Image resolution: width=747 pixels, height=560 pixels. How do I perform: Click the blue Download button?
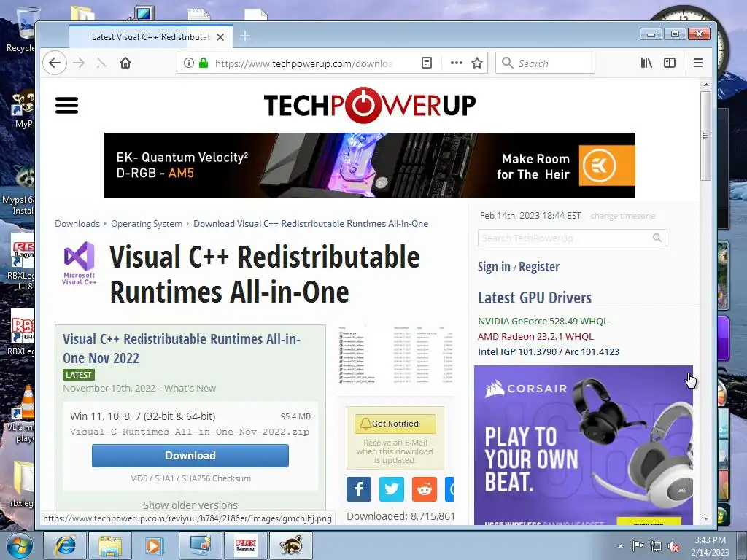pos(190,456)
